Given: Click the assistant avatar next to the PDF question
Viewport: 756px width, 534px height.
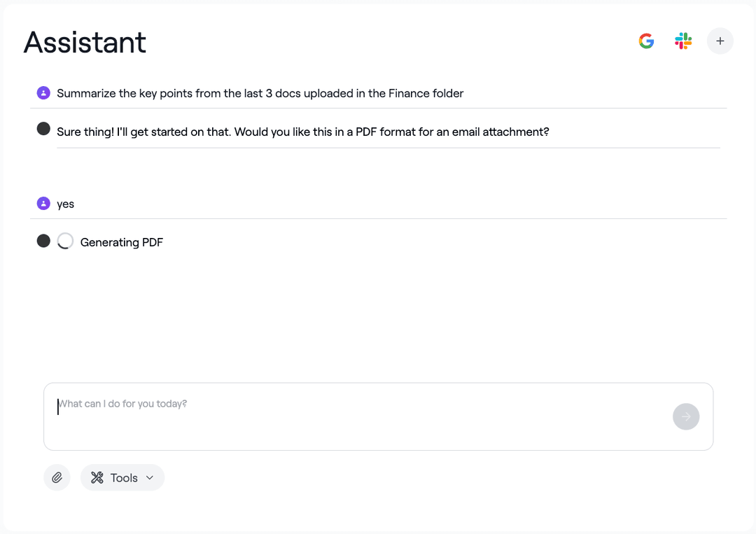Looking at the screenshot, I should pos(43,129).
